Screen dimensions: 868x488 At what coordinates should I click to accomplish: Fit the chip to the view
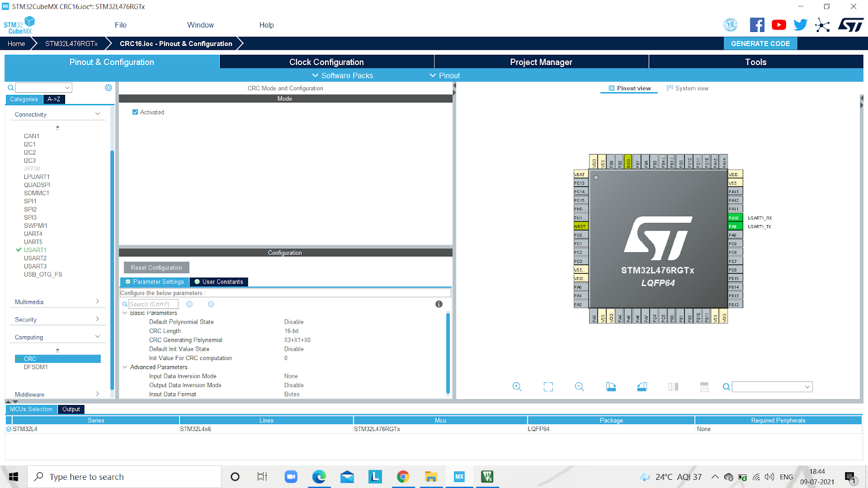[x=548, y=387]
